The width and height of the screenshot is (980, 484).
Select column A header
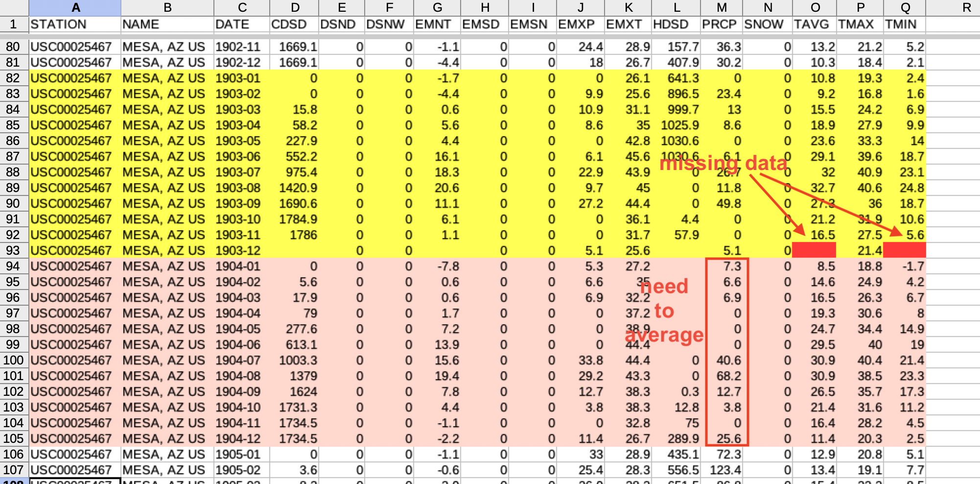pyautogui.click(x=75, y=7)
